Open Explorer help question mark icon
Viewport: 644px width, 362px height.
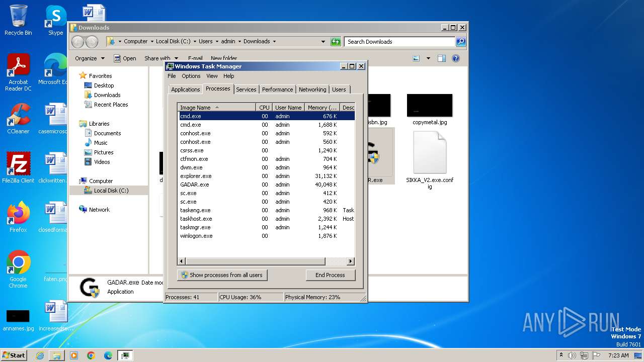coord(456,58)
